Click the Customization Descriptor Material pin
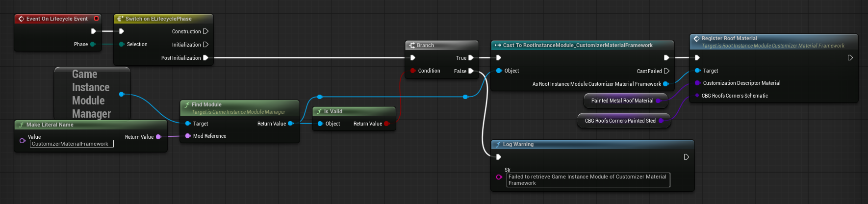Screen dimensions: 868x204 (x=697, y=83)
